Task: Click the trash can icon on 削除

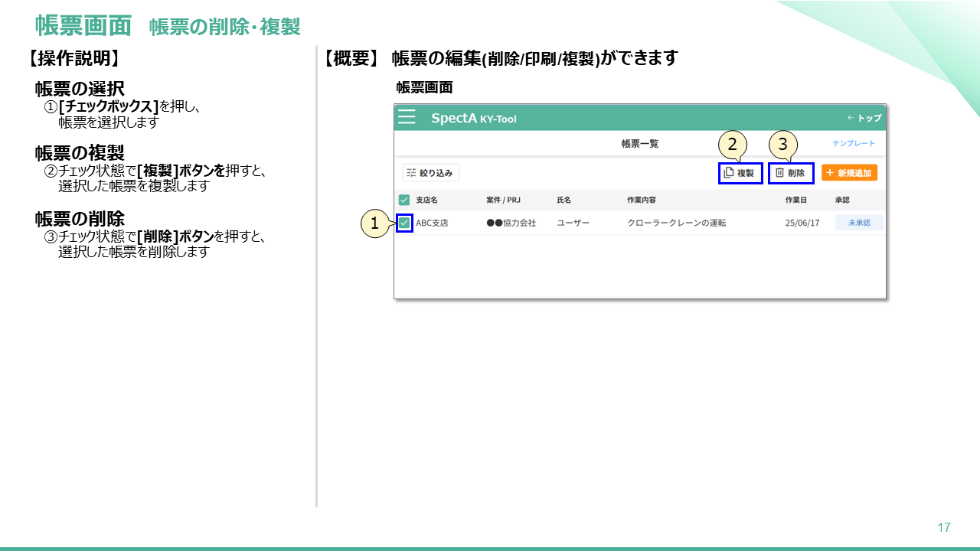Action: click(779, 173)
